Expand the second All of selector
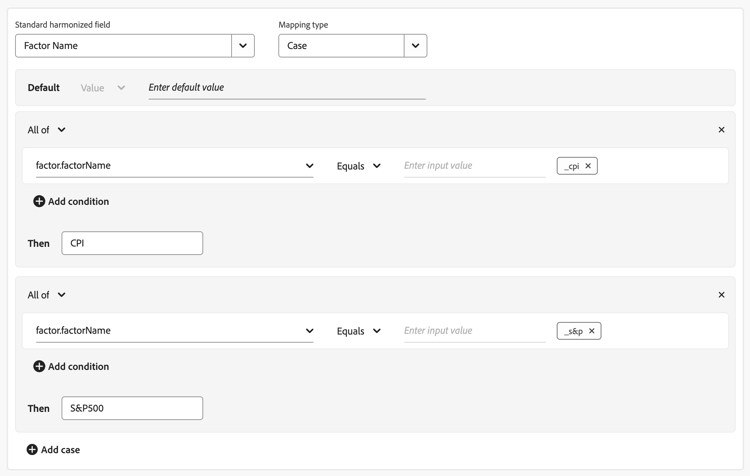750x476 pixels. (47, 295)
